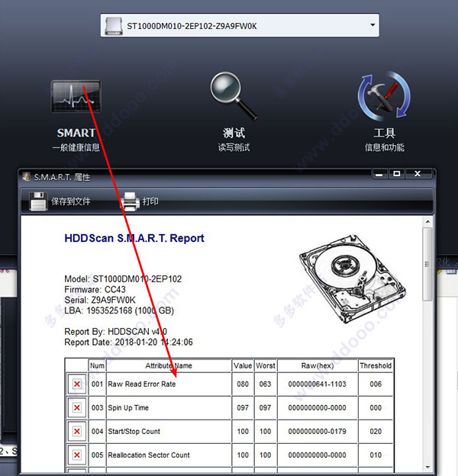Click the vertical scrollbar thumb of the report

(x=427, y=265)
